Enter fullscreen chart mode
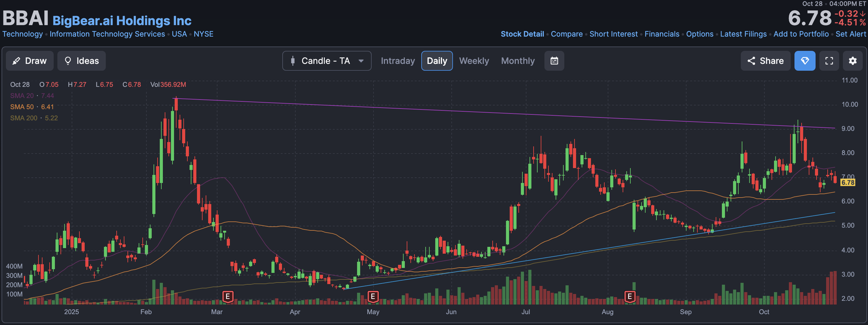 point(829,60)
